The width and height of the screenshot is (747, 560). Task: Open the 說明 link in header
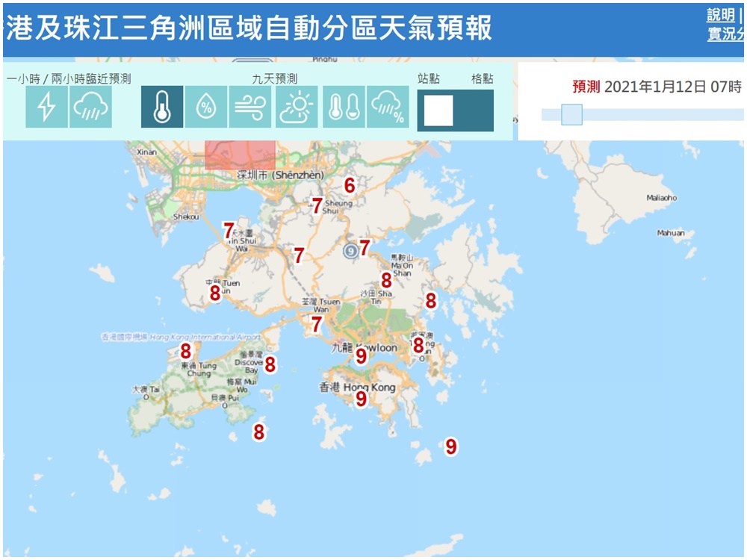[721, 15]
